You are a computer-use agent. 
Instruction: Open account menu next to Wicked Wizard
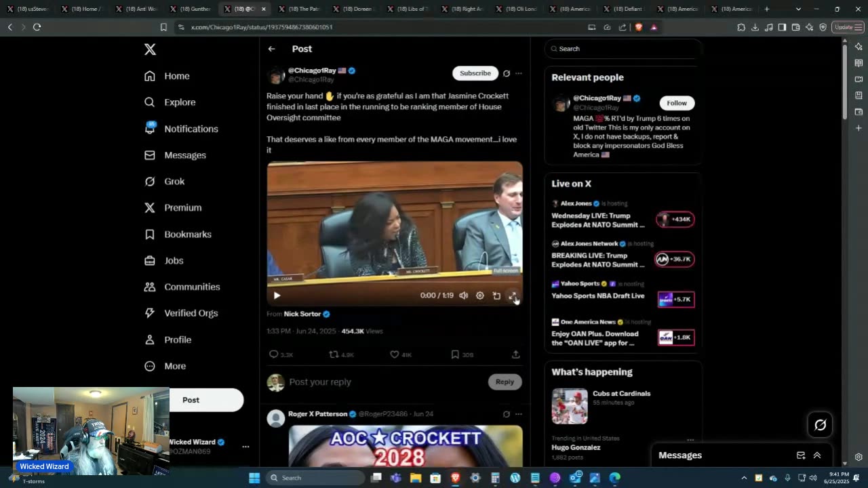pyautogui.click(x=245, y=447)
